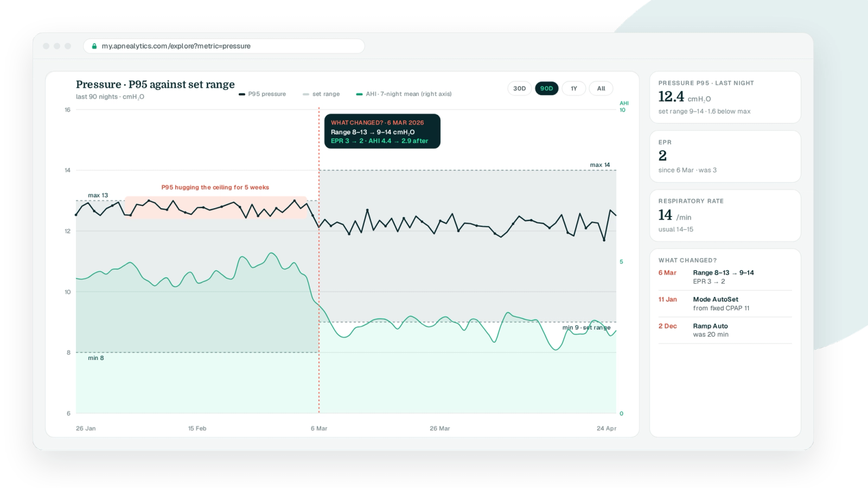Click the 'max 13' range label

[x=98, y=195]
